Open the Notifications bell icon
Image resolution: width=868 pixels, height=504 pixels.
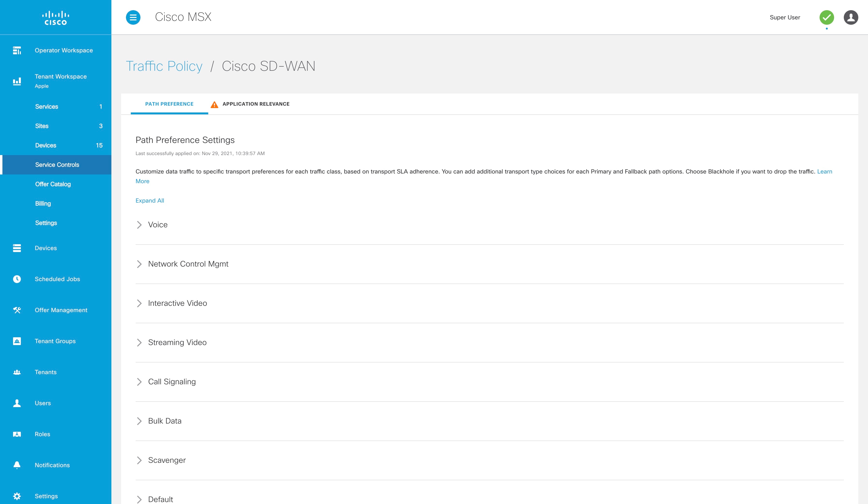[x=17, y=465]
